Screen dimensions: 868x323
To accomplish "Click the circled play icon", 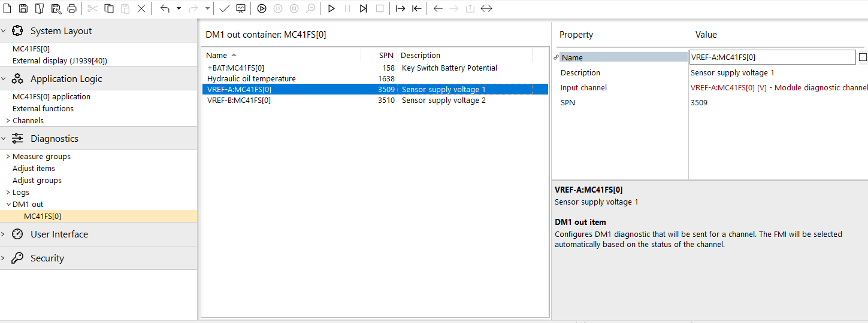I will coord(262,8).
